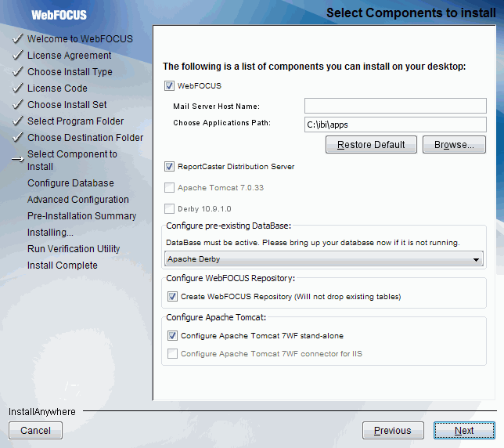Click the License Code step
The image size is (504, 448).
coord(57,89)
